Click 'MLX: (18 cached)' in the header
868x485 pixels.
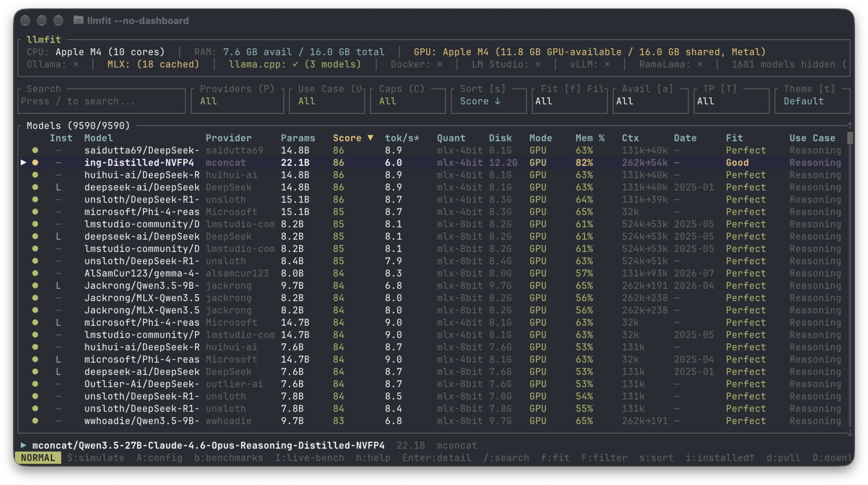pos(153,64)
